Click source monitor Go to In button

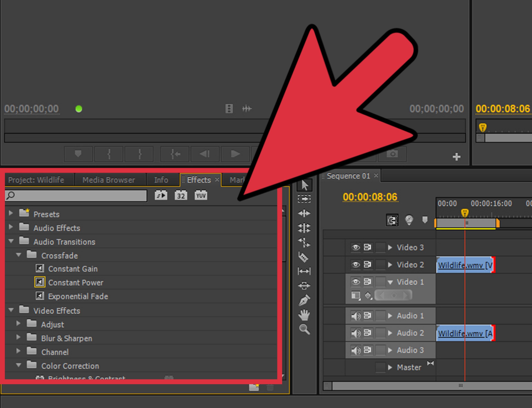(x=175, y=154)
